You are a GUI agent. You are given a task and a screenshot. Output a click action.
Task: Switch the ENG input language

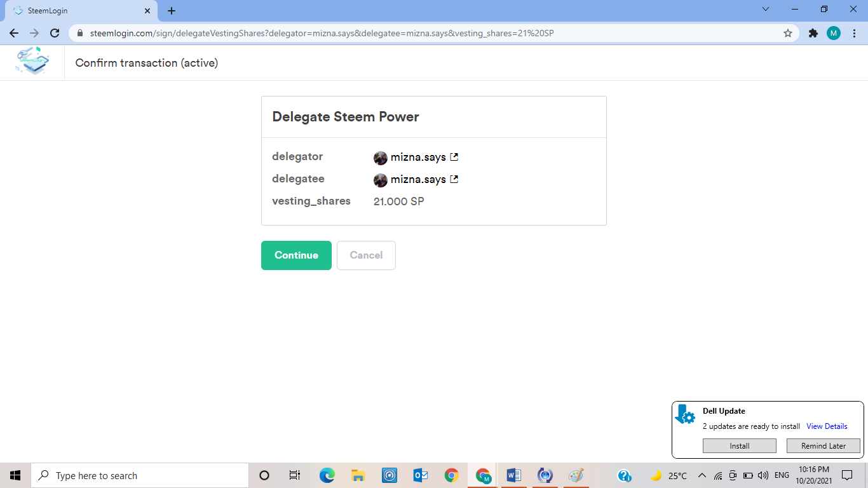tap(782, 475)
